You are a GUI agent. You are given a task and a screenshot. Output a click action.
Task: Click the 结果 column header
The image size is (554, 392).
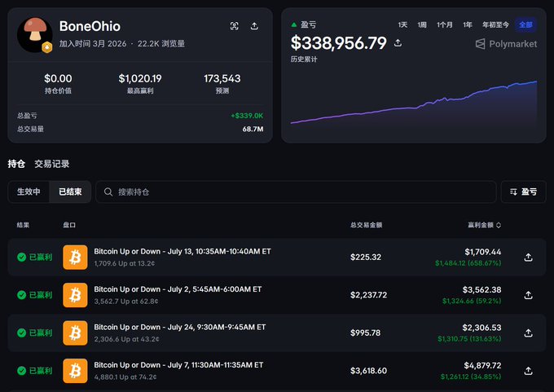tap(23, 225)
